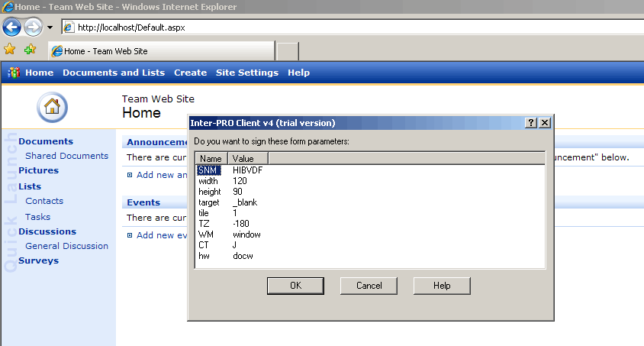This screenshot has width=644, height=346.
Task: Click the Add to Favorites icon
Action: point(30,50)
